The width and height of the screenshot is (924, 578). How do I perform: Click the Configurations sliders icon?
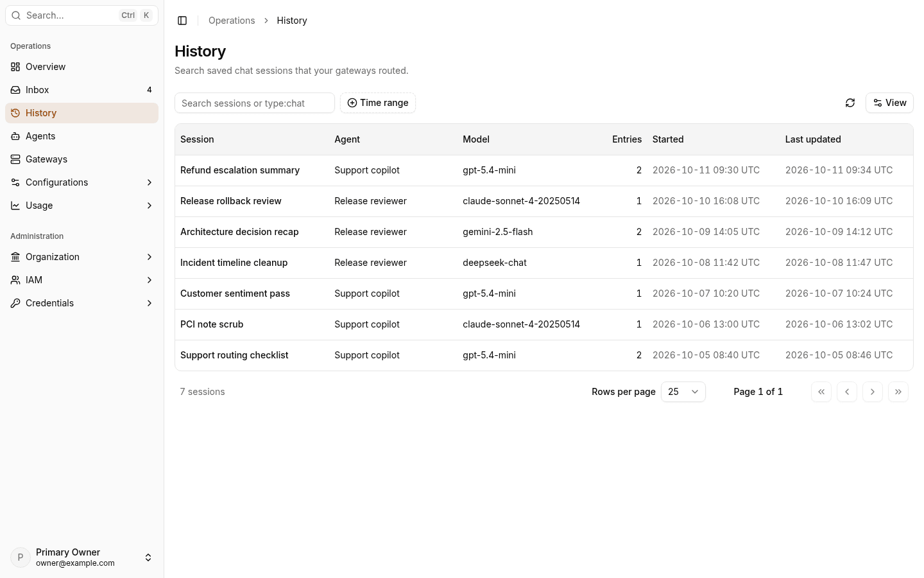(x=15, y=182)
